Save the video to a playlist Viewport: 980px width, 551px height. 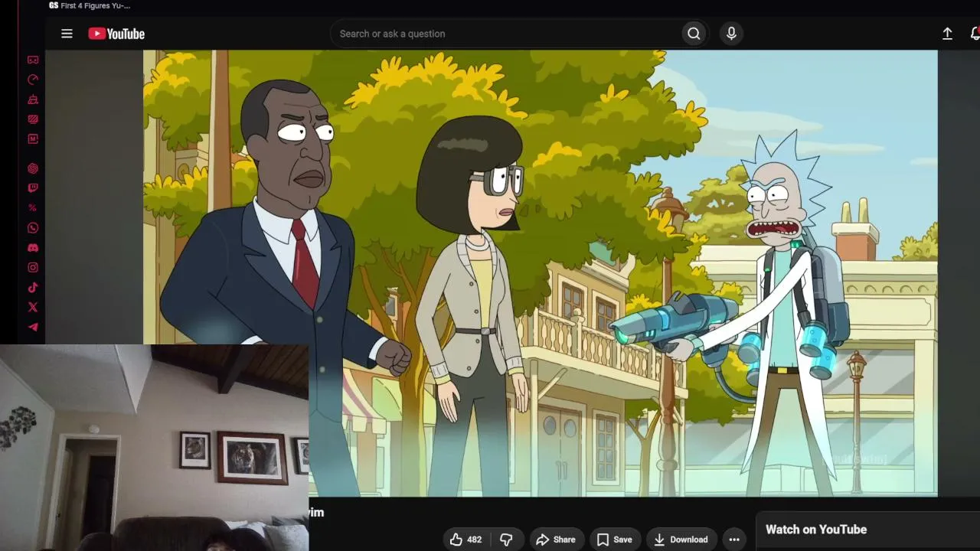tap(615, 540)
